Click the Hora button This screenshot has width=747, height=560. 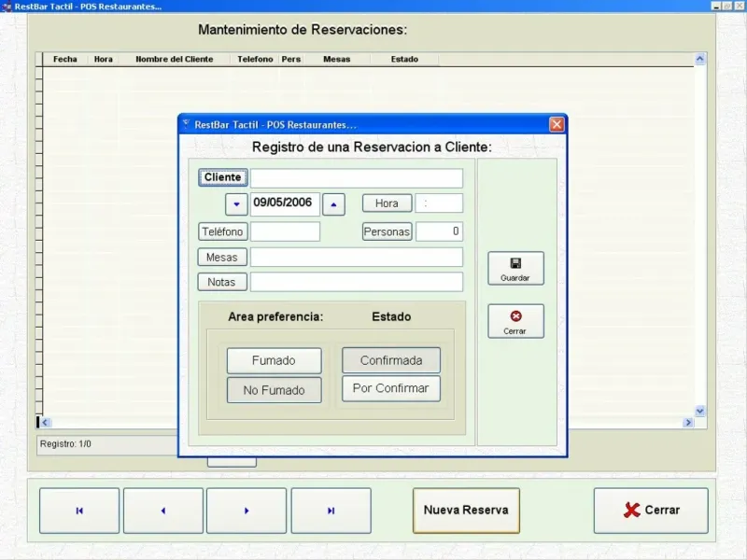387,203
